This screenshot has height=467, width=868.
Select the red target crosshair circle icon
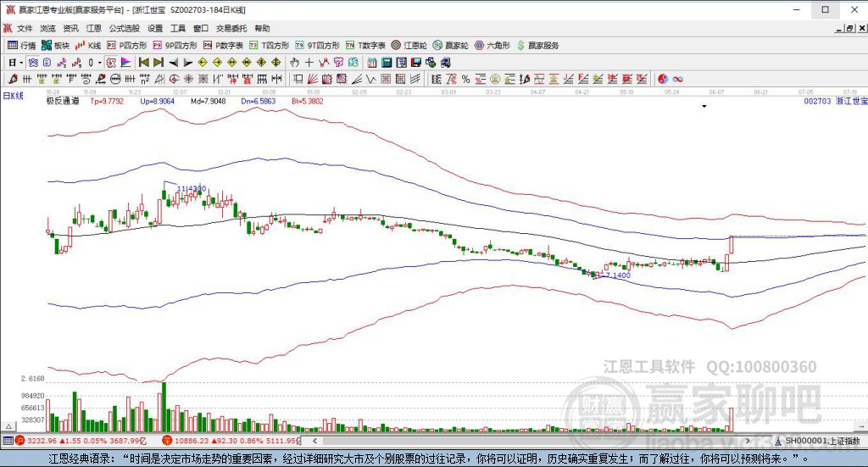click(x=174, y=79)
